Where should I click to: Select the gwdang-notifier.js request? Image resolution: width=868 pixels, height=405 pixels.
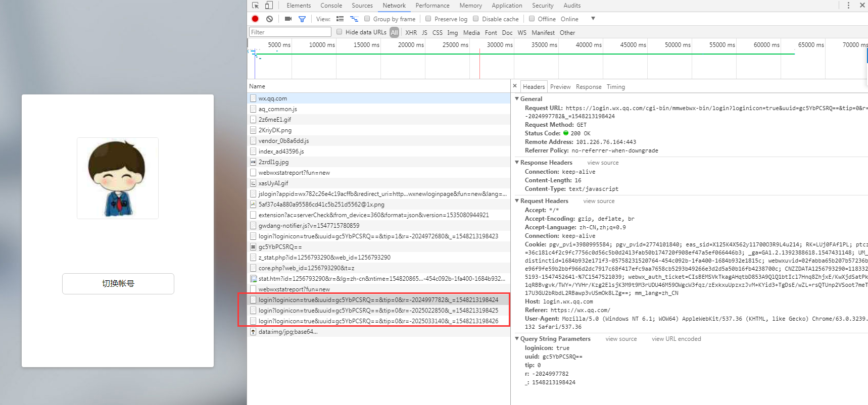[379, 226]
